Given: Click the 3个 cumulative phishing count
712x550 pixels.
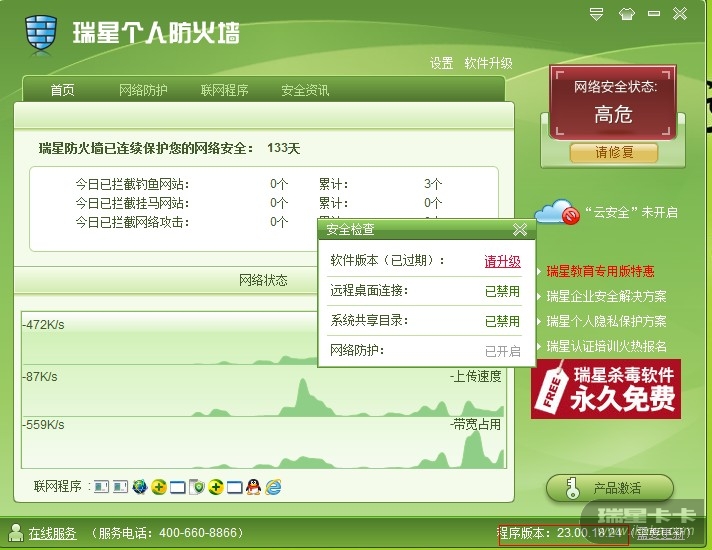Looking at the screenshot, I should [433, 184].
